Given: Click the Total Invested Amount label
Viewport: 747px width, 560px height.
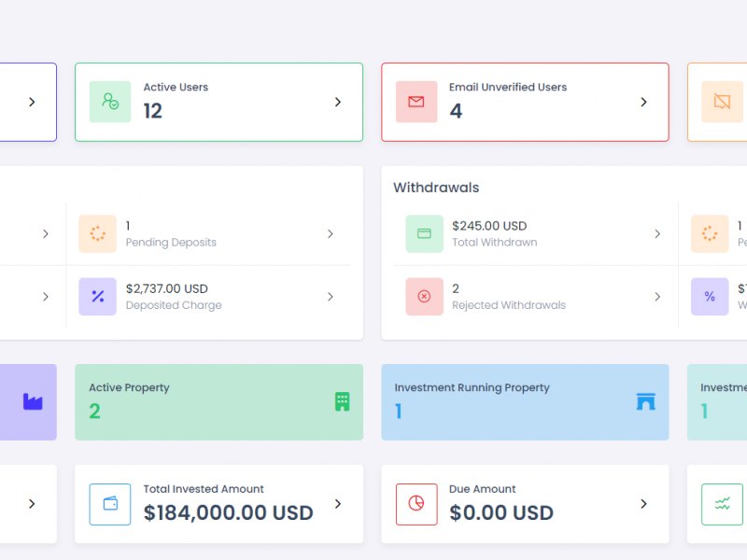Looking at the screenshot, I should (204, 489).
